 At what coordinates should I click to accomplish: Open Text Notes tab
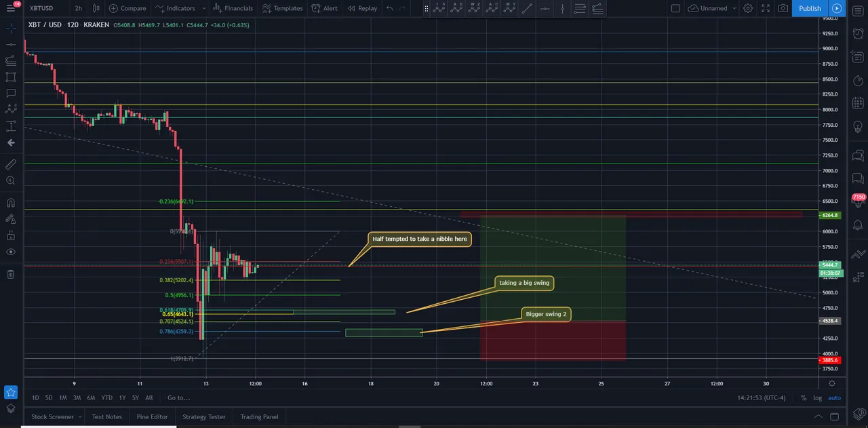107,416
